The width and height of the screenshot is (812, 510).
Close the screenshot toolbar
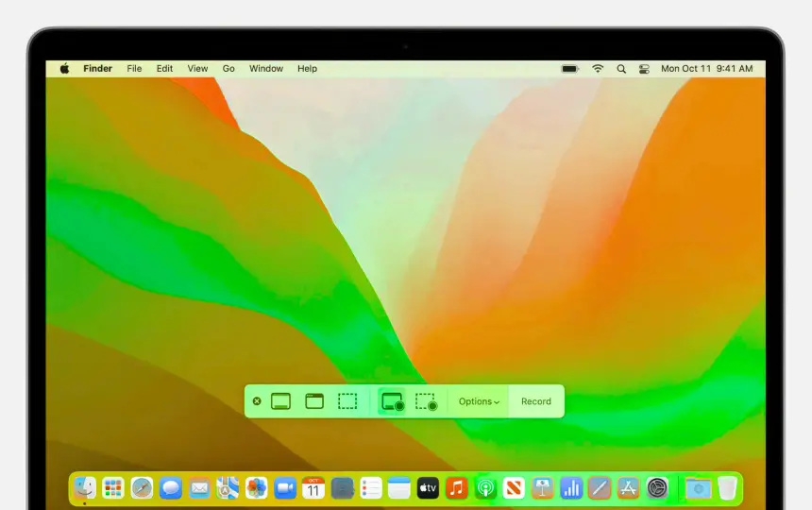[x=257, y=401]
